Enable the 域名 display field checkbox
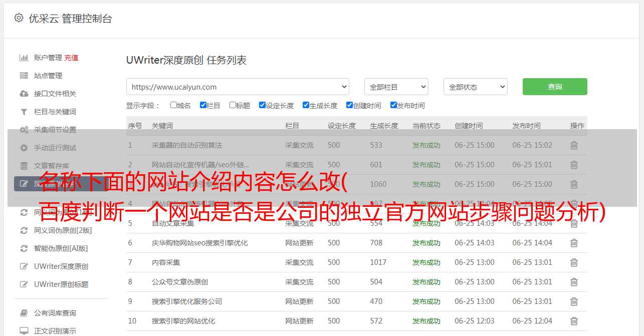The width and height of the screenshot is (644, 336). [173, 105]
